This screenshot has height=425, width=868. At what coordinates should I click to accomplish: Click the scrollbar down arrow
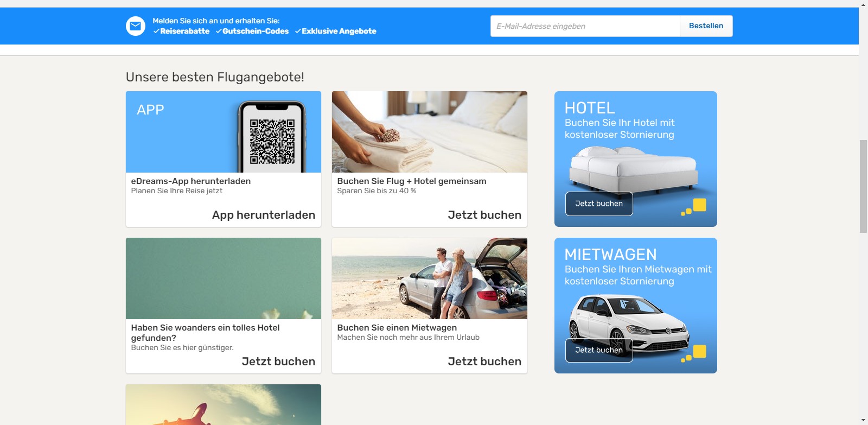tap(863, 421)
